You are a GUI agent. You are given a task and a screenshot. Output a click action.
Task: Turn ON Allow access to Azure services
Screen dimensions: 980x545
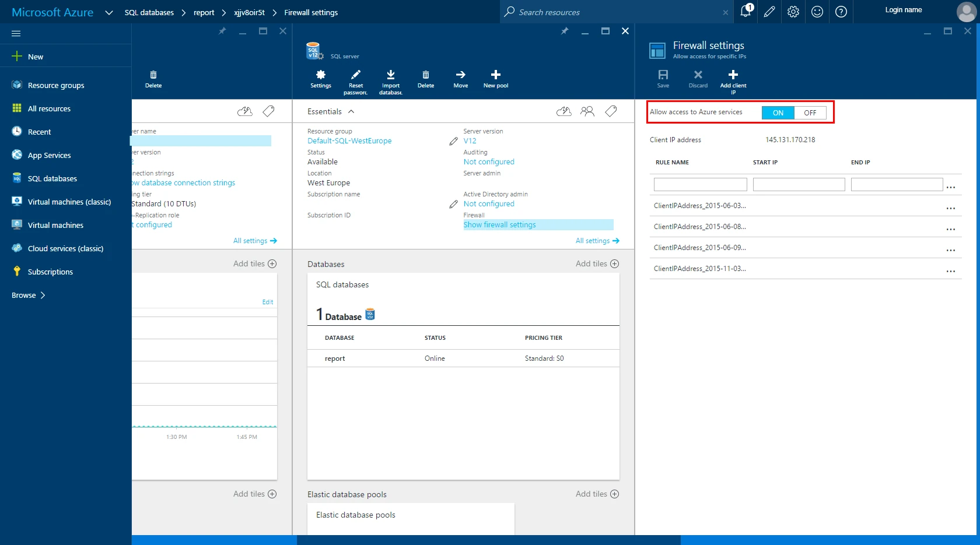(x=778, y=113)
